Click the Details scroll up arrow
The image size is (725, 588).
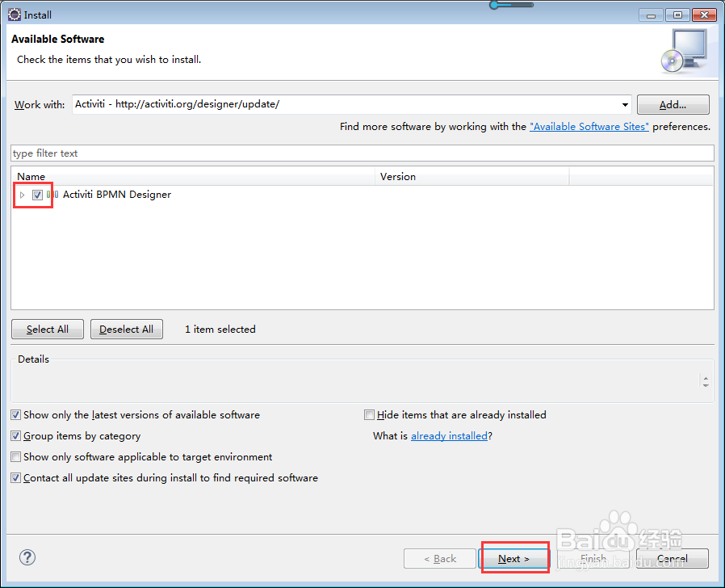click(x=706, y=379)
